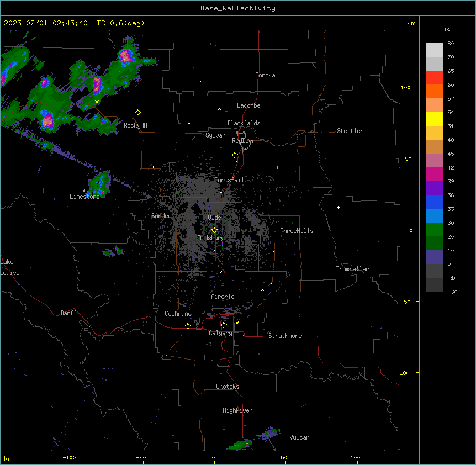Click the white plus marker north of Drumheller
This screenshot has width=476, height=465.
tap(338, 207)
